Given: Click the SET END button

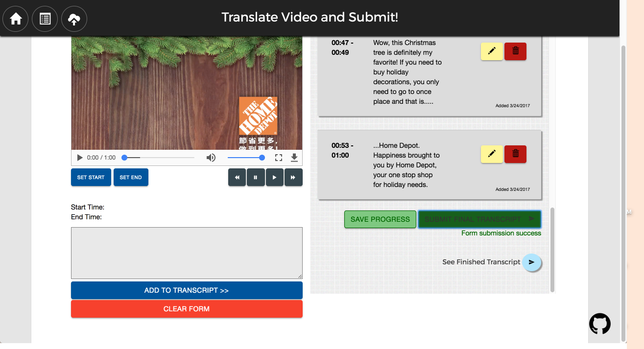Looking at the screenshot, I should coord(131,177).
